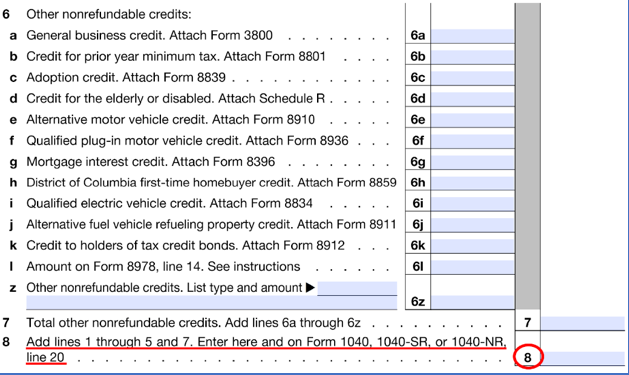Screen dimensions: 629x375
Task: Click the 6i Qualified electric vehicle credit field
Action: pyautogui.click(x=473, y=204)
